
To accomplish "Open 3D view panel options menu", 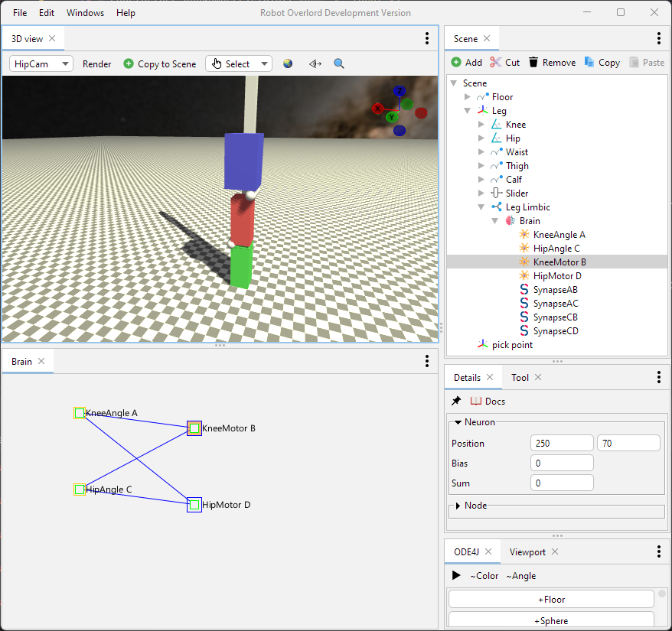I will tap(427, 38).
